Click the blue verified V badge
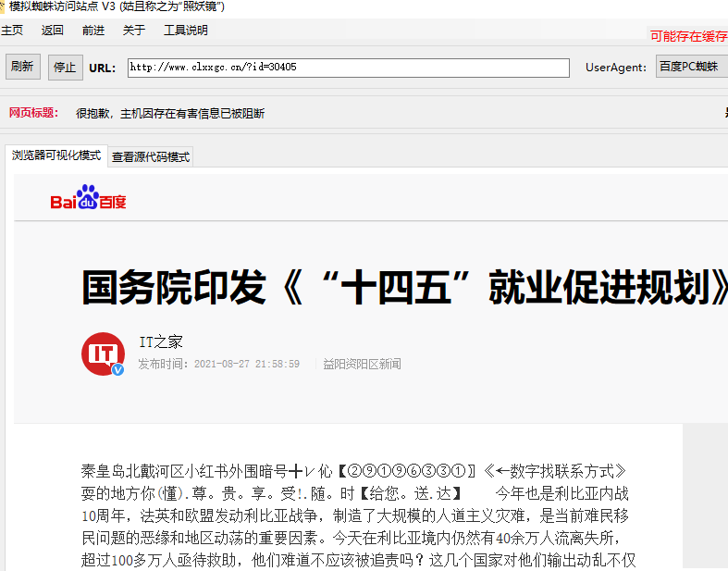 pyautogui.click(x=117, y=370)
